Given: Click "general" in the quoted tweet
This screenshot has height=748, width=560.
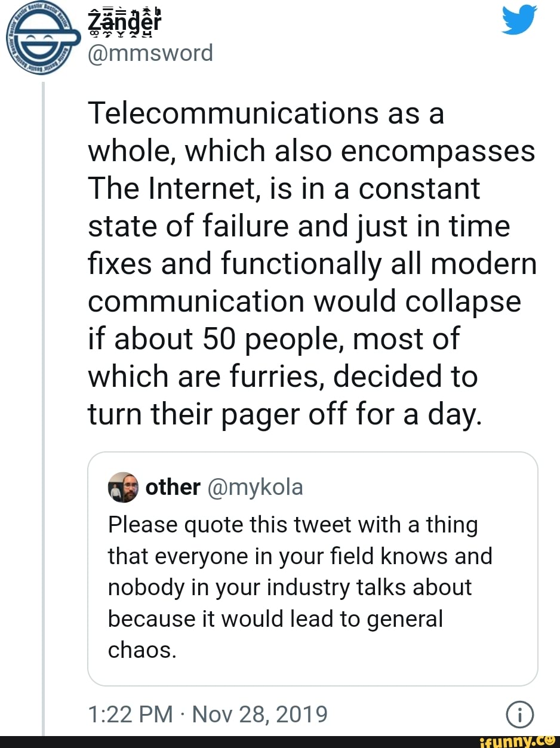Looking at the screenshot, I should (x=404, y=618).
